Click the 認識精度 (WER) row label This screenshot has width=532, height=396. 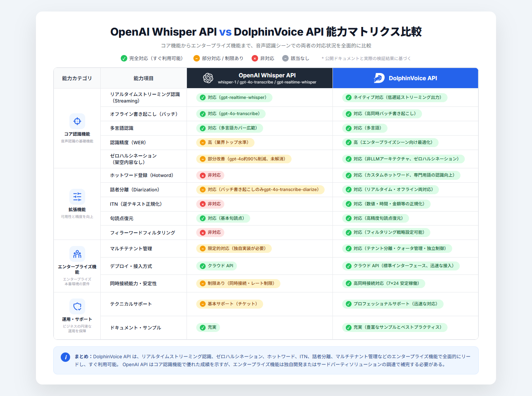(128, 142)
